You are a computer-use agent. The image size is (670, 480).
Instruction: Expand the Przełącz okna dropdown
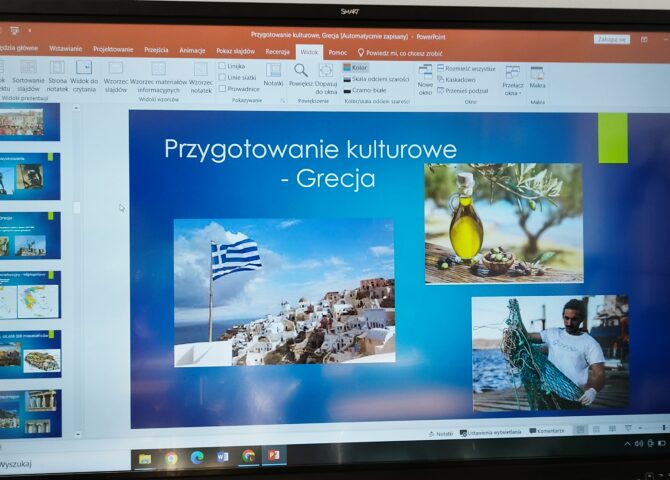[512, 78]
